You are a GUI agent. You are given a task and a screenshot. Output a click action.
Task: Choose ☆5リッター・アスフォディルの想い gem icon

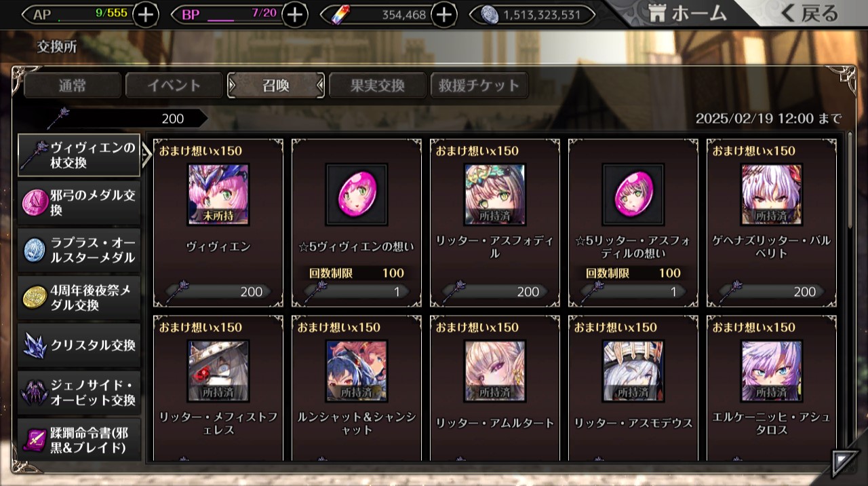[x=633, y=195]
